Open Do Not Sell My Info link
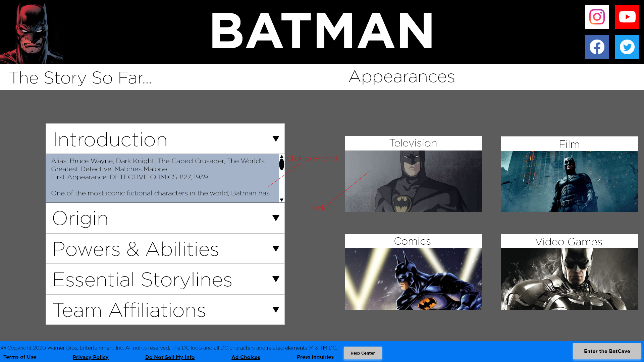Image resolution: width=644 pixels, height=362 pixels. (170, 357)
